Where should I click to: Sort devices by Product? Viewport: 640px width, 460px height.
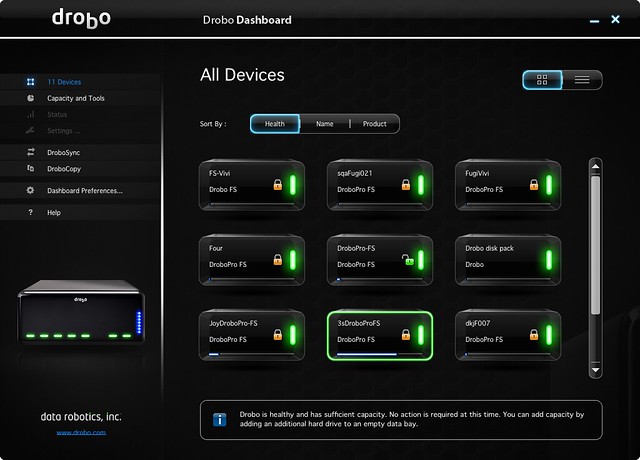[x=375, y=124]
